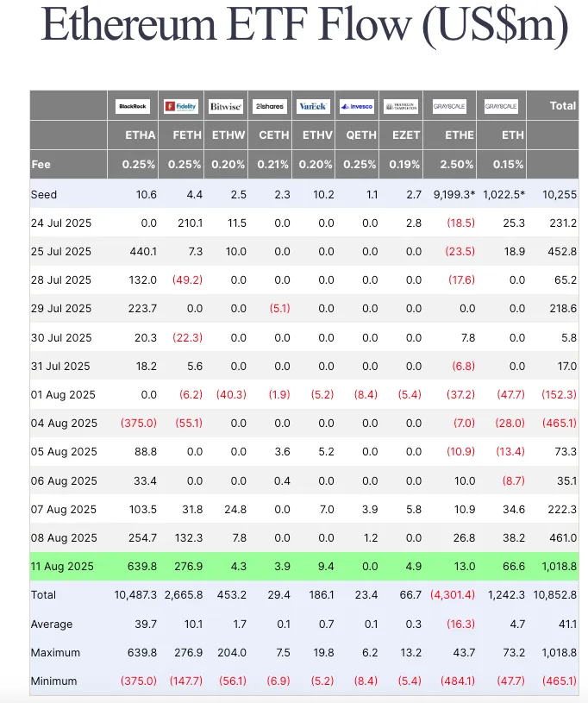Image resolution: width=588 pixels, height=703 pixels.
Task: Click the Seed row label
Action: pos(44,194)
